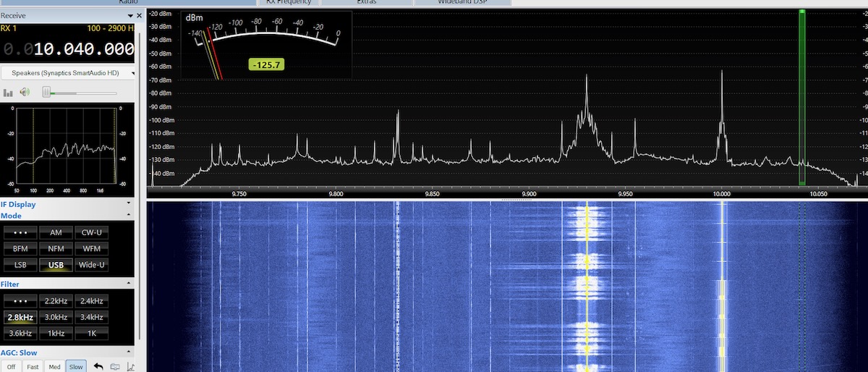Open more modes with the ellipsis button
Viewport: 868px width, 372px height.
pyautogui.click(x=20, y=232)
